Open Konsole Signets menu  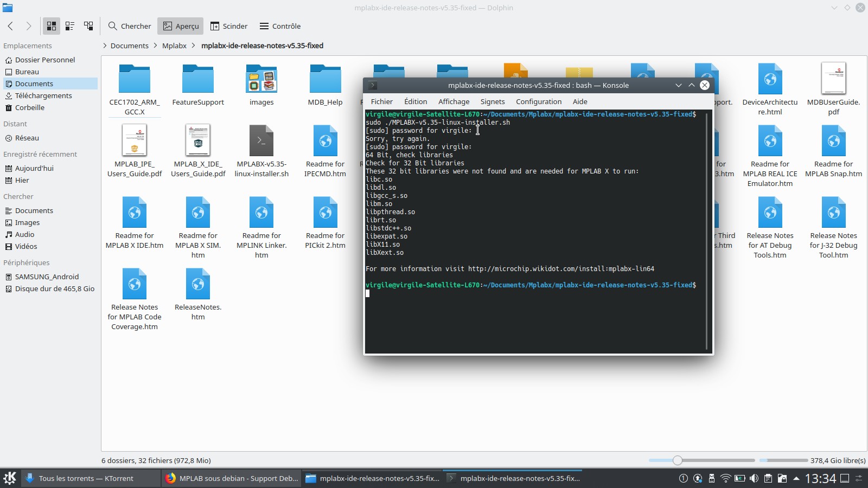point(492,101)
